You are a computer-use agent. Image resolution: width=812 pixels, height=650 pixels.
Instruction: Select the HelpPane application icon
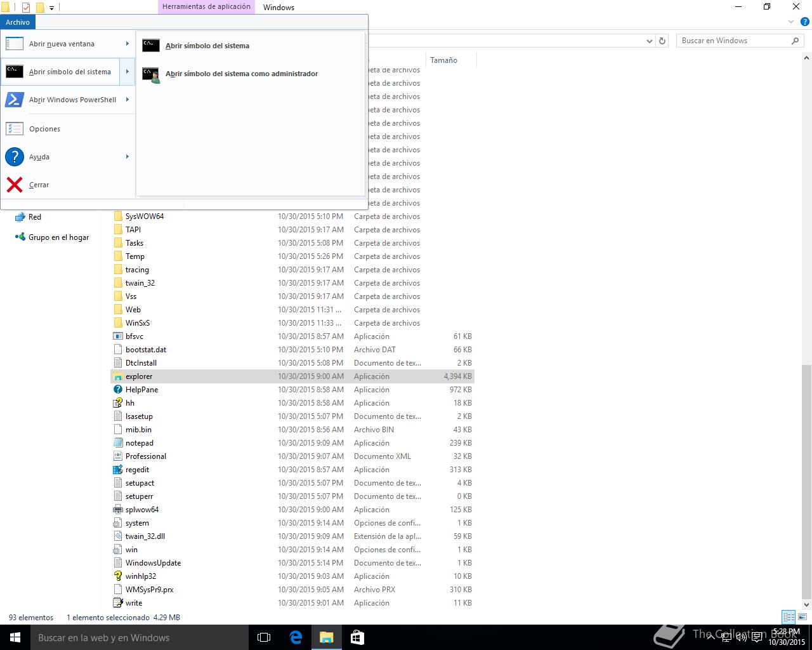[x=118, y=390]
